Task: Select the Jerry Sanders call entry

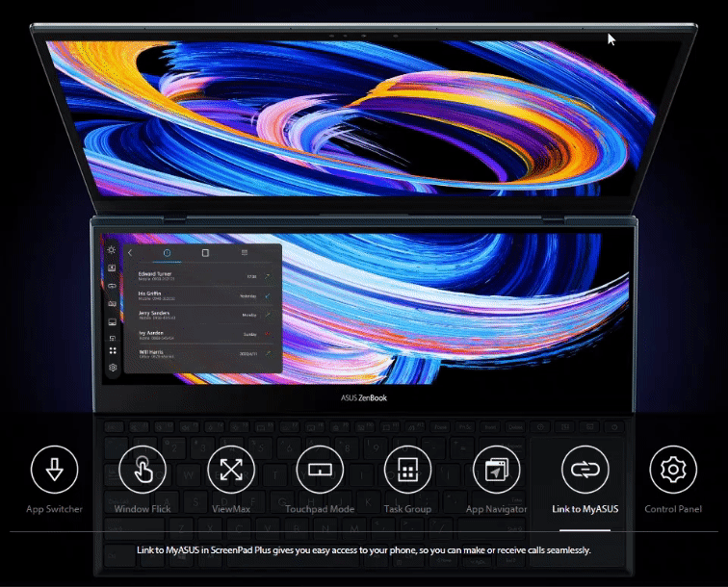Action: click(204, 315)
